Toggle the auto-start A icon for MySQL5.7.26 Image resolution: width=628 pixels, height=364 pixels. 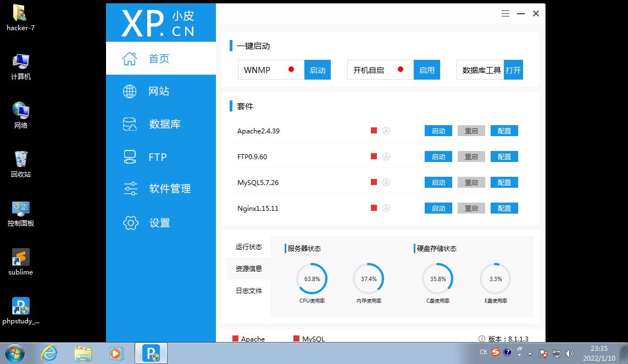point(386,182)
